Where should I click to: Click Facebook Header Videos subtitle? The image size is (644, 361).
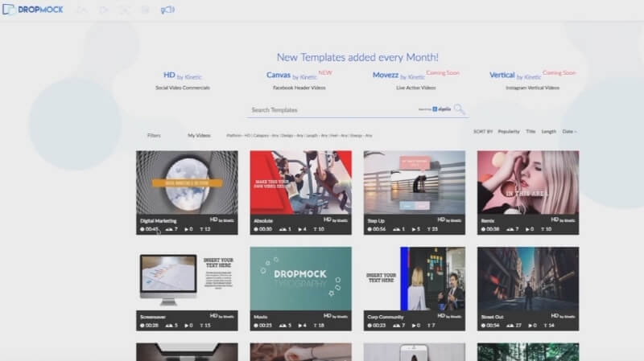299,88
